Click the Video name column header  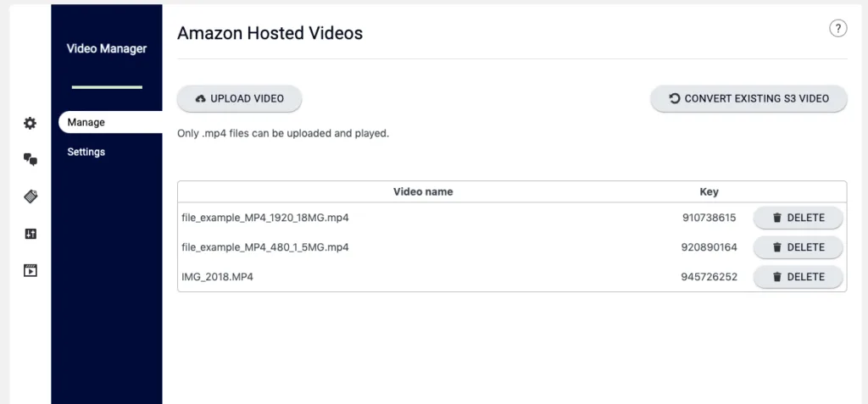click(x=423, y=192)
